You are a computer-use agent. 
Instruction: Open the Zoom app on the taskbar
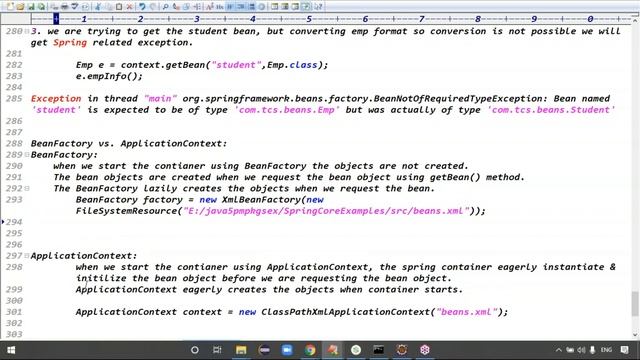287,350
